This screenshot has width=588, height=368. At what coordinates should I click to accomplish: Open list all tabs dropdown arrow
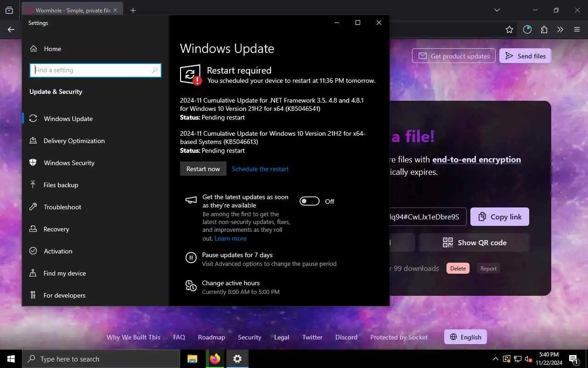497,10
